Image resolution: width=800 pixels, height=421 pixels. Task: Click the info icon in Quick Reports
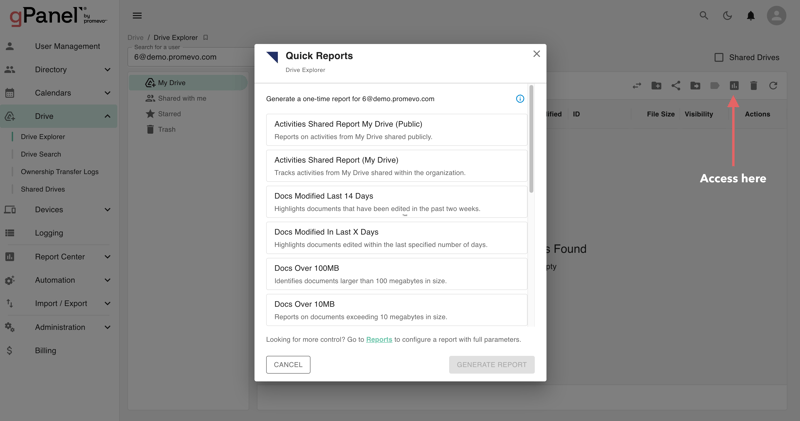click(x=520, y=99)
